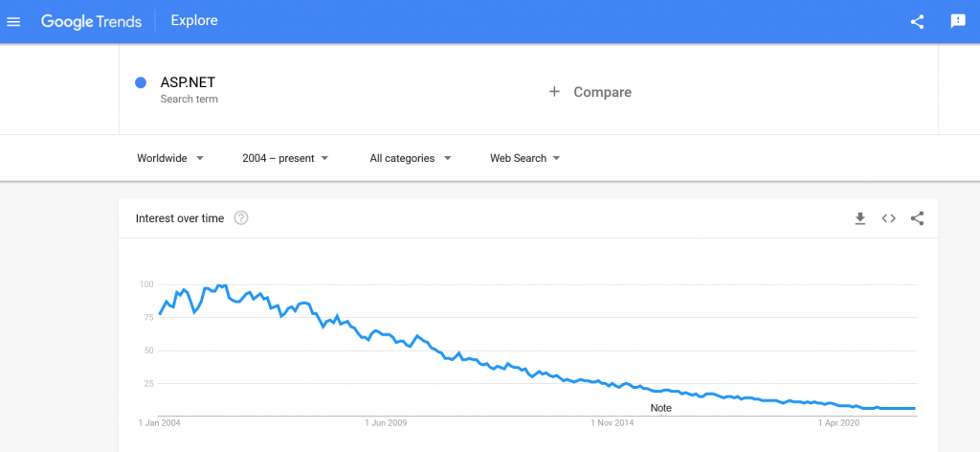The height and width of the screenshot is (452, 980).
Task: Go to the Google Trends home logo
Action: point(90,21)
